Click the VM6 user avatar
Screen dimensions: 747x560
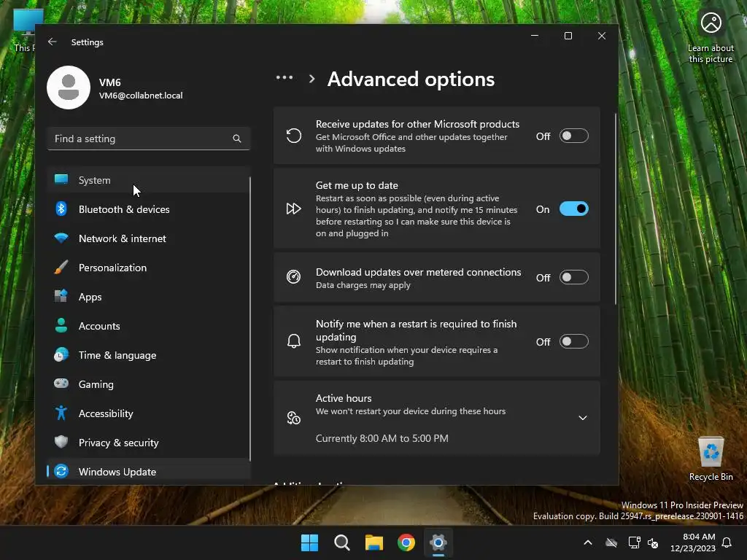(x=69, y=87)
